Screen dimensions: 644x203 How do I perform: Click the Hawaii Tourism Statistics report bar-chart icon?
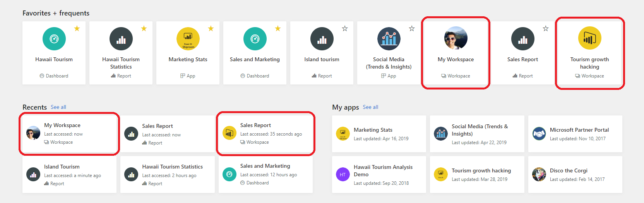[121, 39]
